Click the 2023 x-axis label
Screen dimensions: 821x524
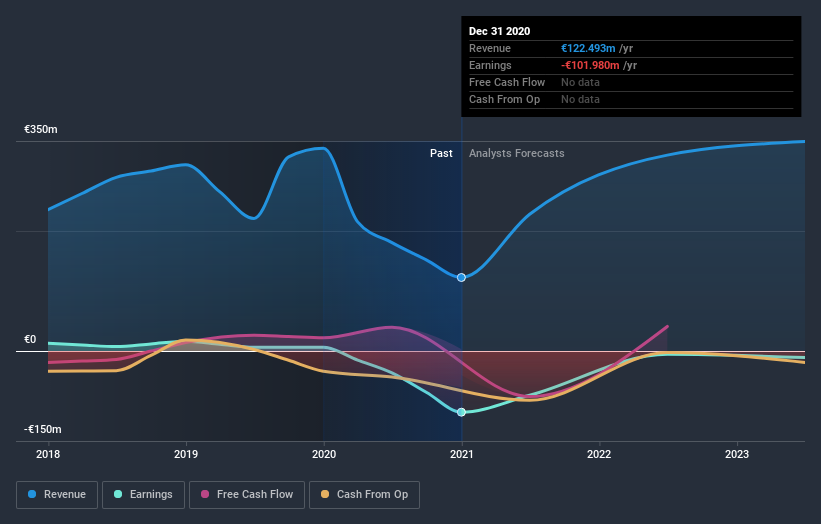[x=737, y=454]
